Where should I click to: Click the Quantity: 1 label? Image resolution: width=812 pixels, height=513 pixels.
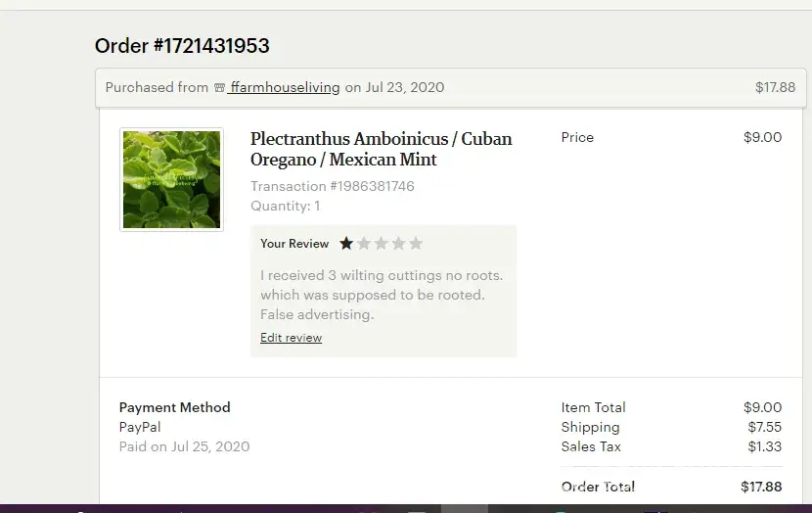coord(285,206)
